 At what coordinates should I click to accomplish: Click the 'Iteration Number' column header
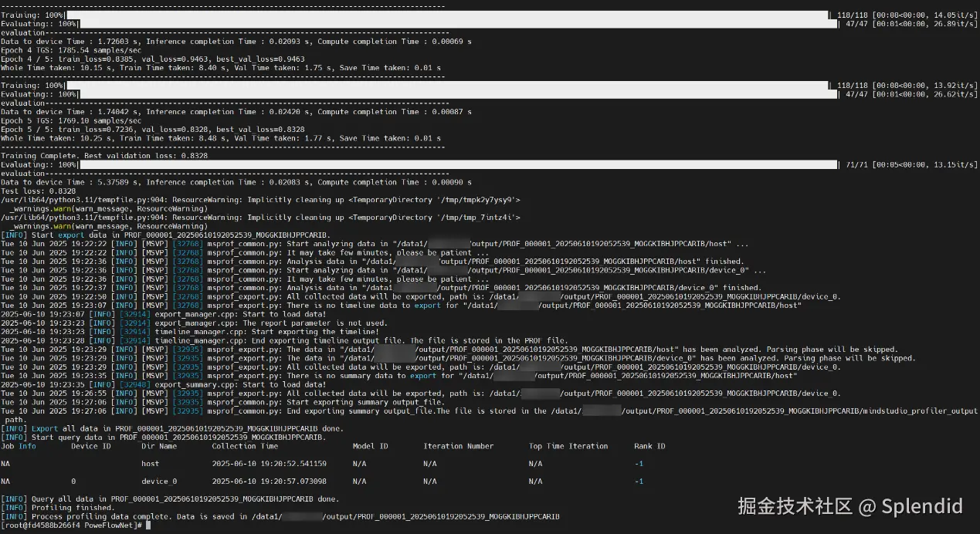tap(459, 446)
